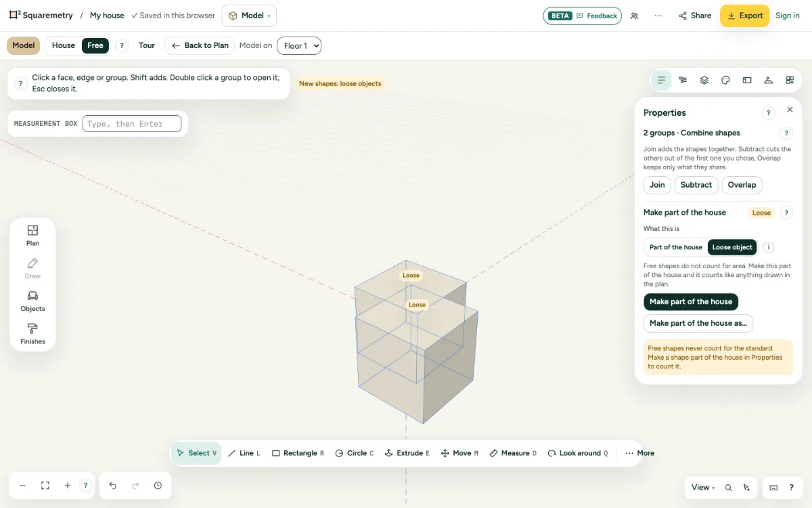The height and width of the screenshot is (508, 812).
Task: Undo the last action
Action: pos(113,486)
